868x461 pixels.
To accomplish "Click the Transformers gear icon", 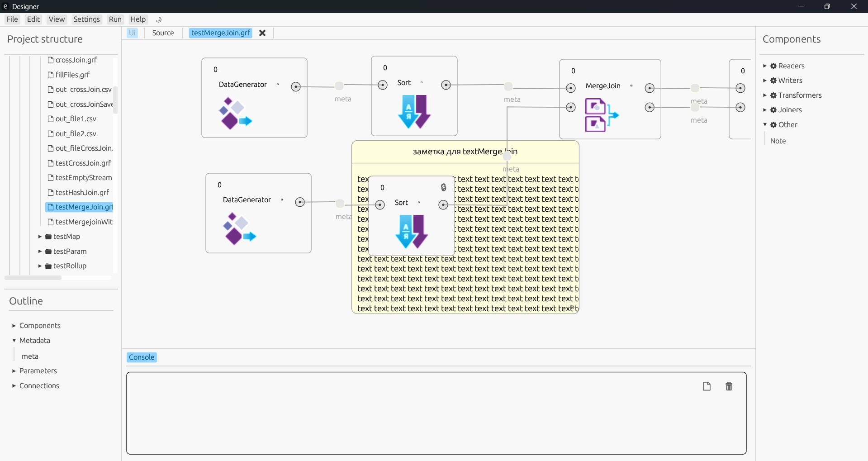I will 773,95.
